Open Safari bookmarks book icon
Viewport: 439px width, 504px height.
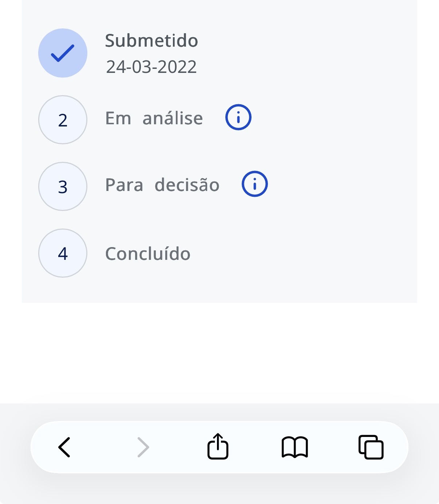(295, 447)
